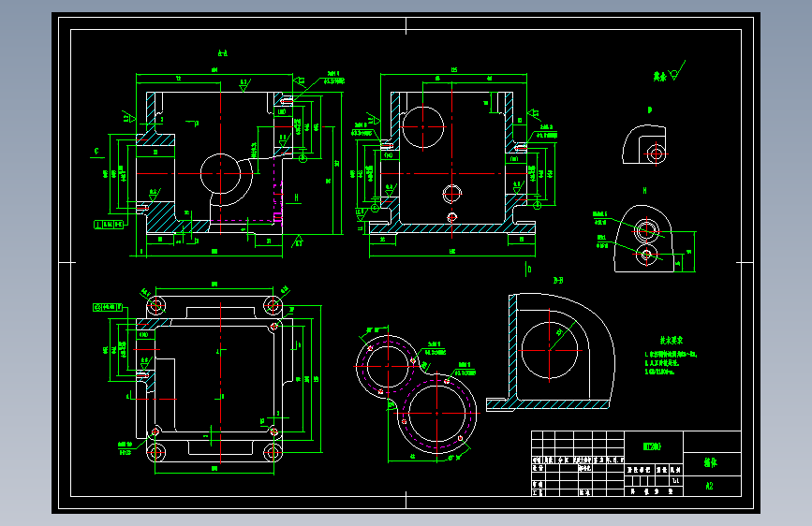
Task: Select the green part name above A2
Action: tap(710, 462)
